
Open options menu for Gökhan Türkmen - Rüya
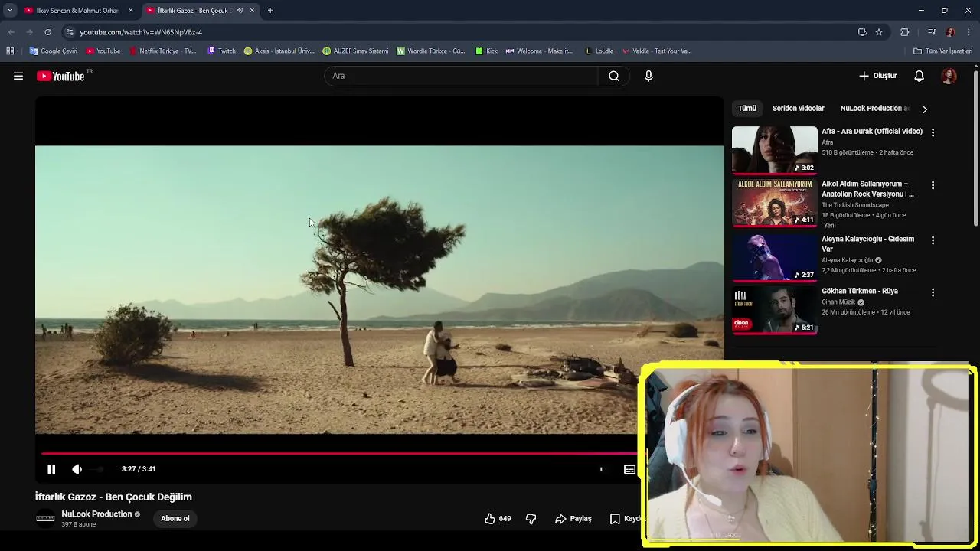coord(933,292)
